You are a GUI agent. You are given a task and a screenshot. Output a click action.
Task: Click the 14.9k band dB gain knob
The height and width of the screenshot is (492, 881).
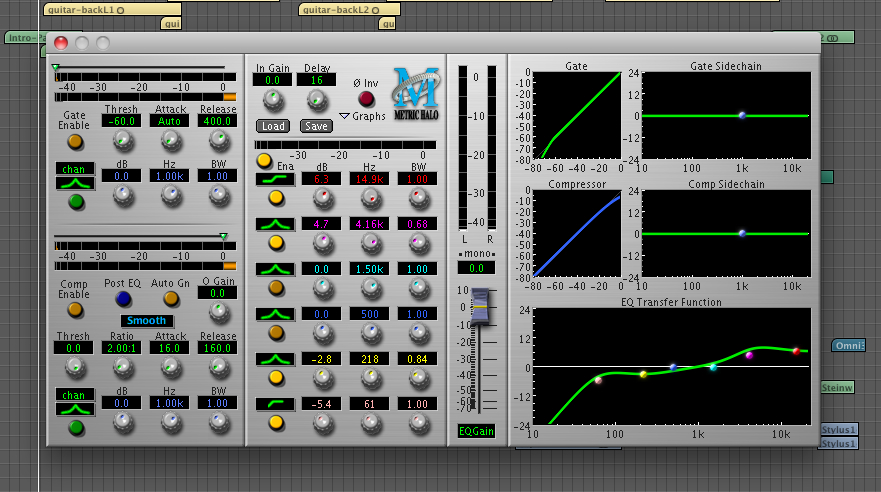coord(323,197)
